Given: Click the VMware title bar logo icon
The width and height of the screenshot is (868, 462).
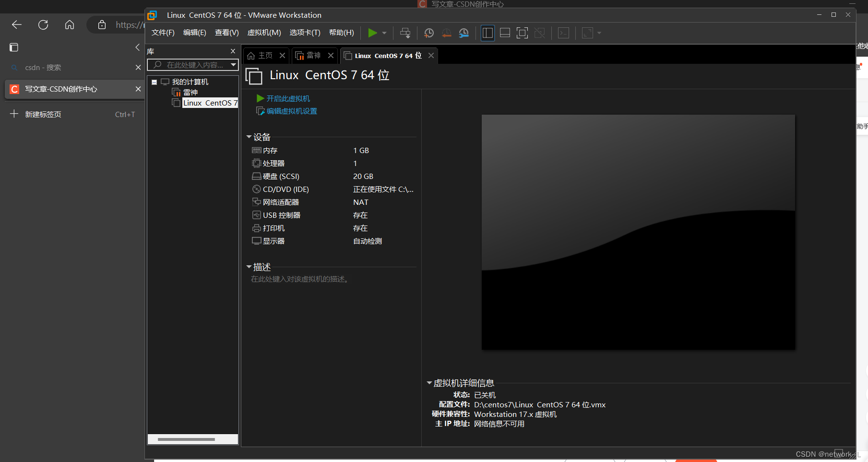Looking at the screenshot, I should (152, 15).
